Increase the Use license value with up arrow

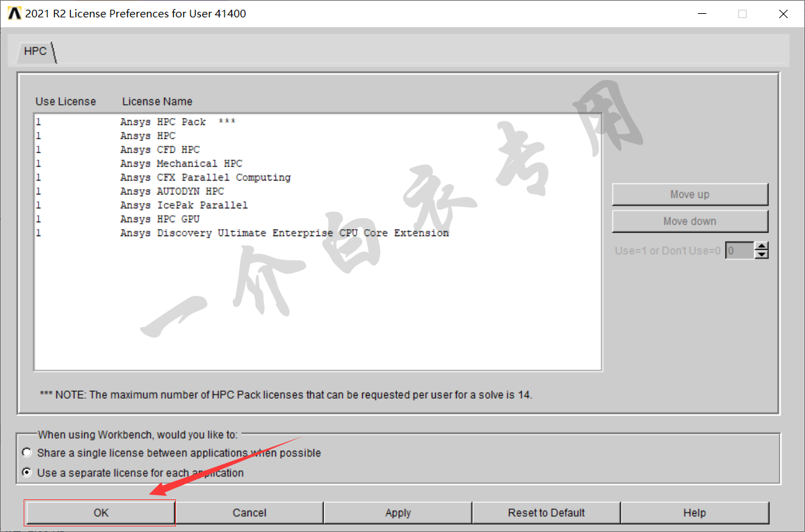[762, 247]
